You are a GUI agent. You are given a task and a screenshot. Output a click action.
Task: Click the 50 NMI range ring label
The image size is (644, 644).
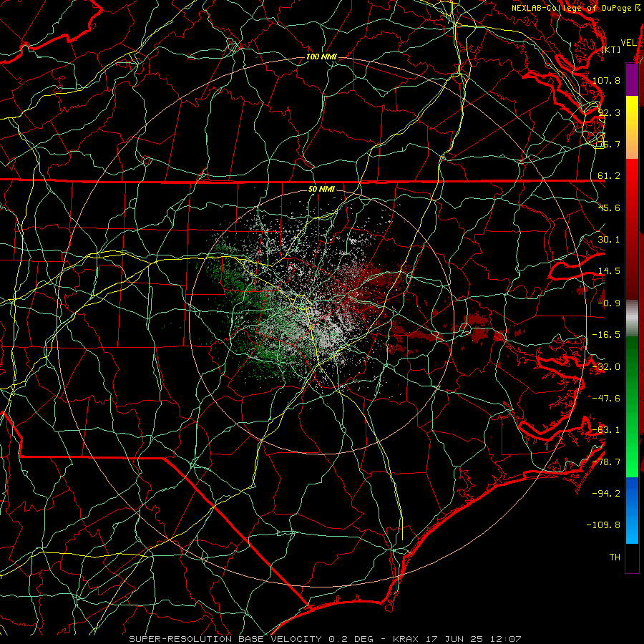click(x=321, y=190)
